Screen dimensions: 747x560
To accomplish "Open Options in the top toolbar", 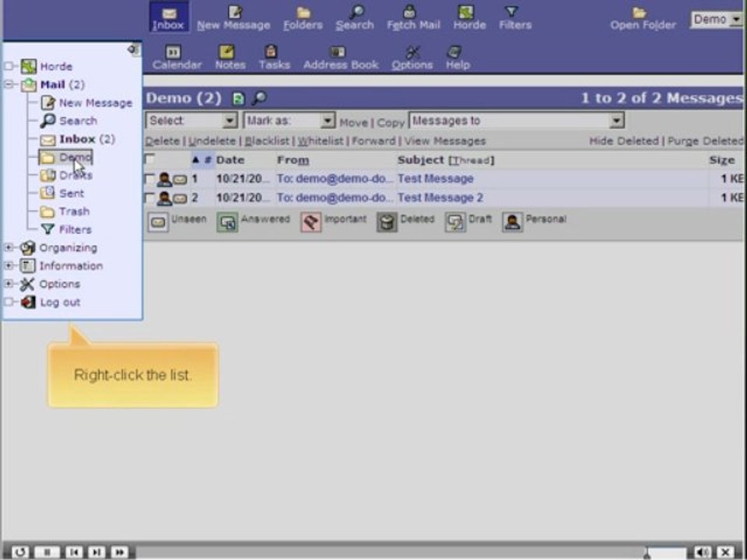I will pos(412,51).
